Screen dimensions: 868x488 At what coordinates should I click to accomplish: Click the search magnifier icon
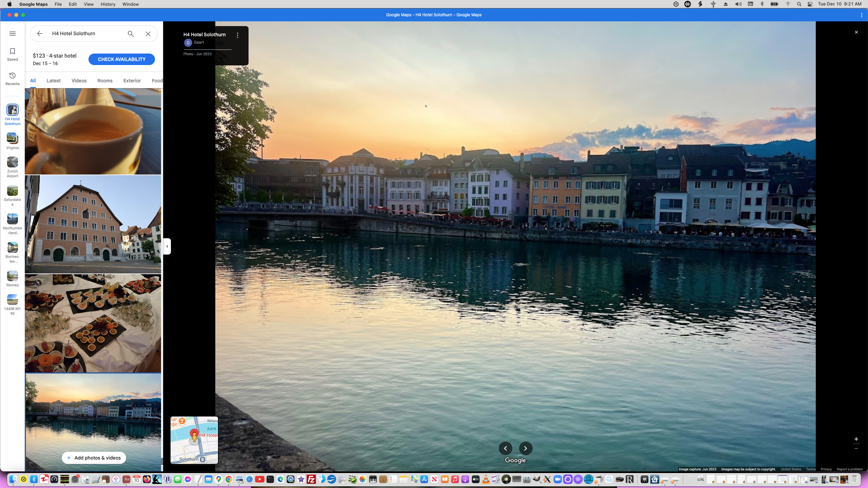click(131, 34)
